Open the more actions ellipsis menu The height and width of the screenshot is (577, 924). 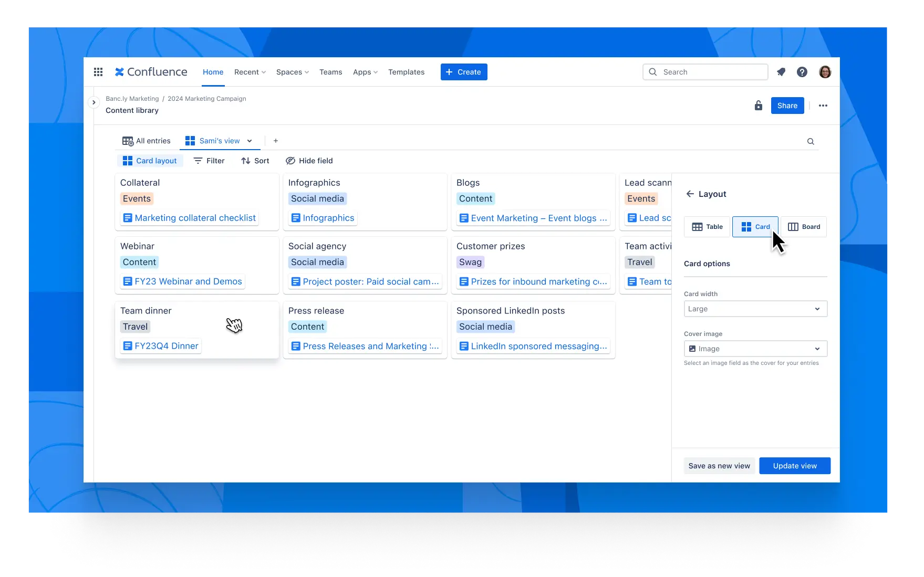[823, 106]
